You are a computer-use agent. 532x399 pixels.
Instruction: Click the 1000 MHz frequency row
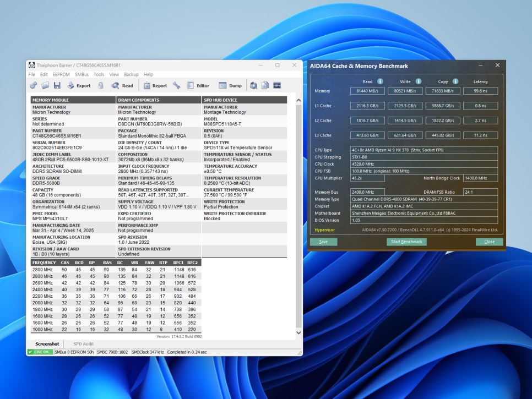[x=116, y=330]
